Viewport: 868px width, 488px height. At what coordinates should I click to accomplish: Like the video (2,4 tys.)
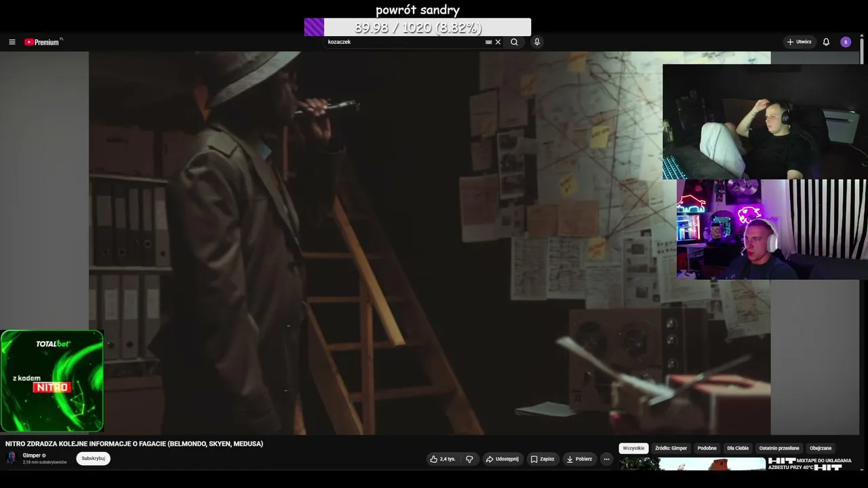point(443,459)
